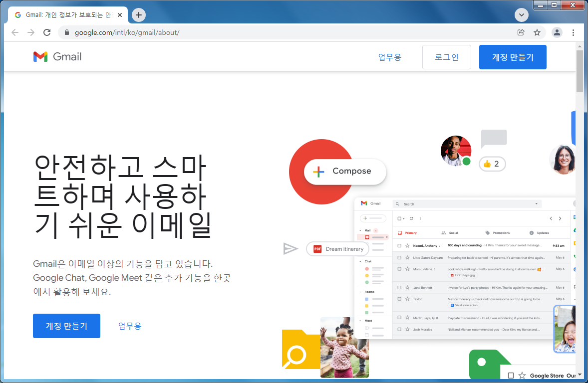The height and width of the screenshot is (383, 588).
Task: Open the FirstSteps.jpg attachment chip
Action: coord(463,275)
